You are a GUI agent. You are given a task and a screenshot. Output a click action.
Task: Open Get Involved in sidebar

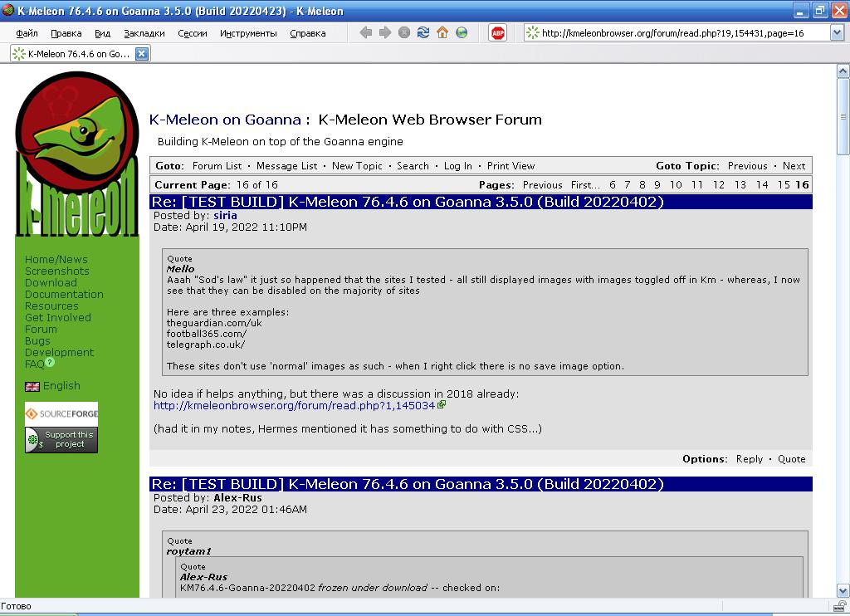(x=57, y=318)
